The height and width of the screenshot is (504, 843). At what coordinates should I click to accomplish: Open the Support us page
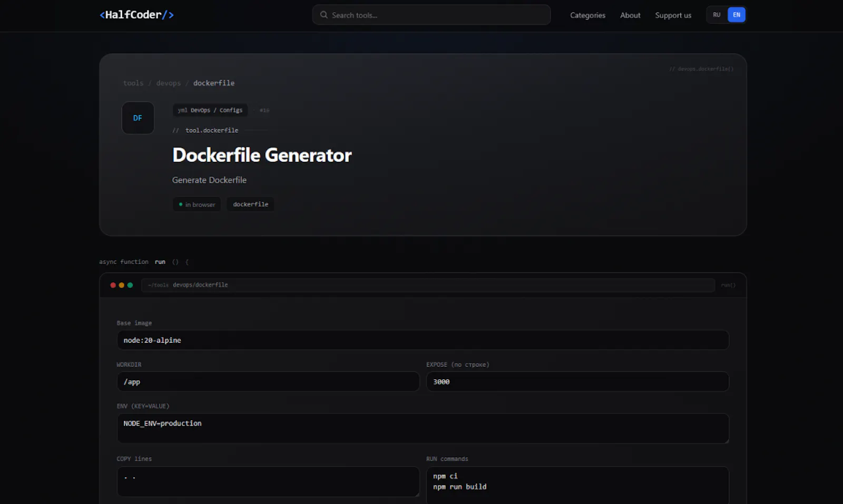pyautogui.click(x=673, y=15)
